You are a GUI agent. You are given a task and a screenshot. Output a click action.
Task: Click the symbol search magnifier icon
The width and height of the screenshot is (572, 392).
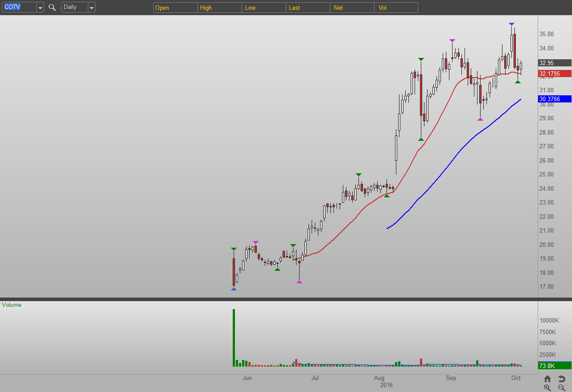(x=52, y=8)
